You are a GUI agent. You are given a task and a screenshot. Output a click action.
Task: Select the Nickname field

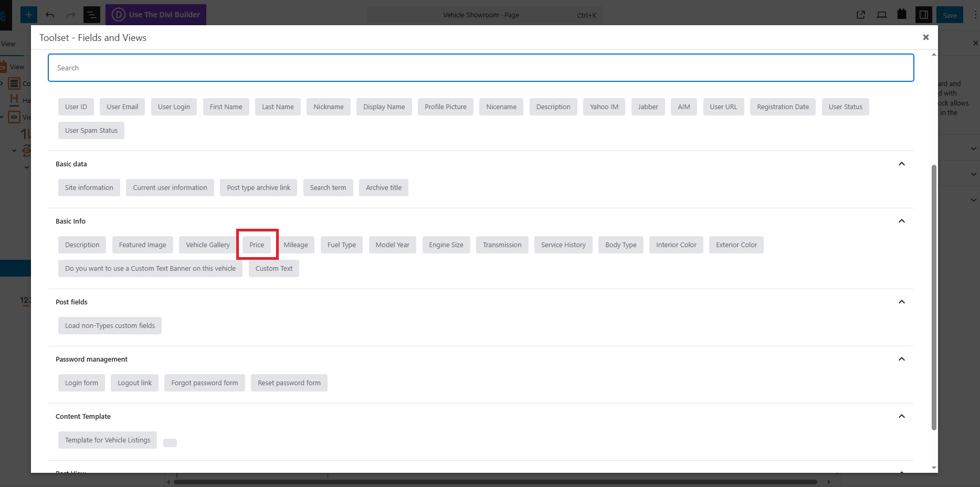[x=329, y=107]
